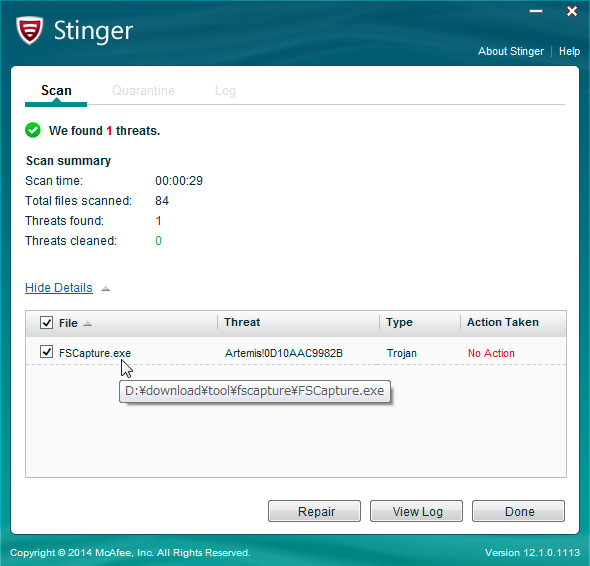Select the Scan tab
The image size is (590, 566).
click(56, 91)
